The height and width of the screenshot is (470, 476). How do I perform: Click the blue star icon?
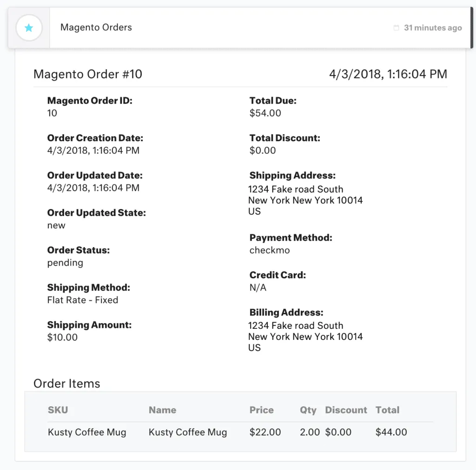tap(29, 28)
